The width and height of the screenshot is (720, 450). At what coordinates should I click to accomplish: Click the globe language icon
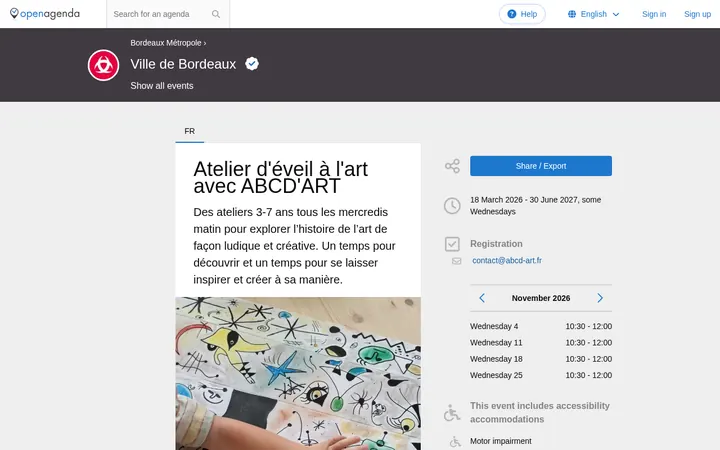tap(572, 14)
